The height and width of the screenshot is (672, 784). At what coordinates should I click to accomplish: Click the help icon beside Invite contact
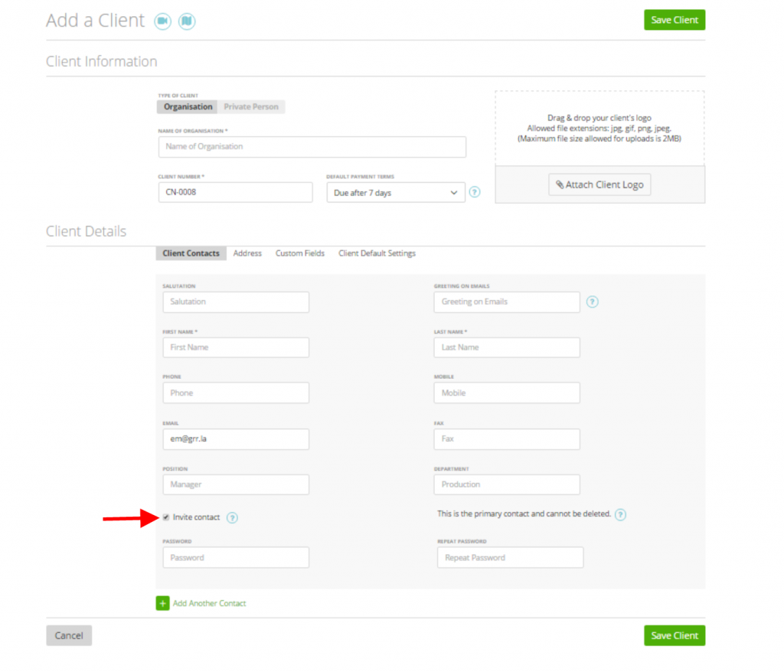pos(232,517)
